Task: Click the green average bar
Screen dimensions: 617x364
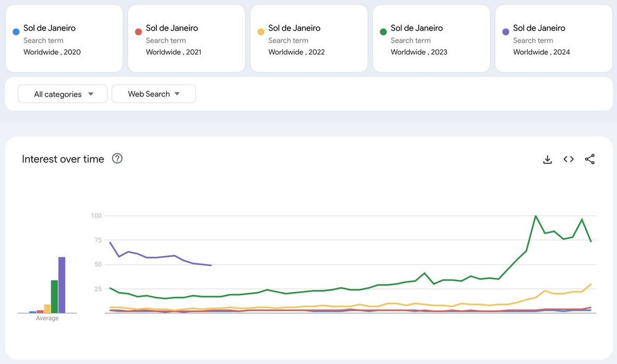Action: [x=54, y=296]
